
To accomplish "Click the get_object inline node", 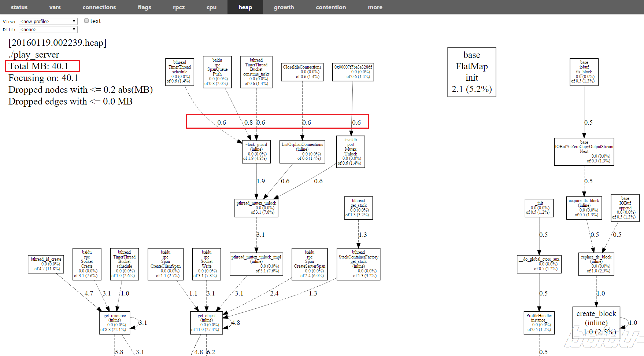I will pos(207,322).
